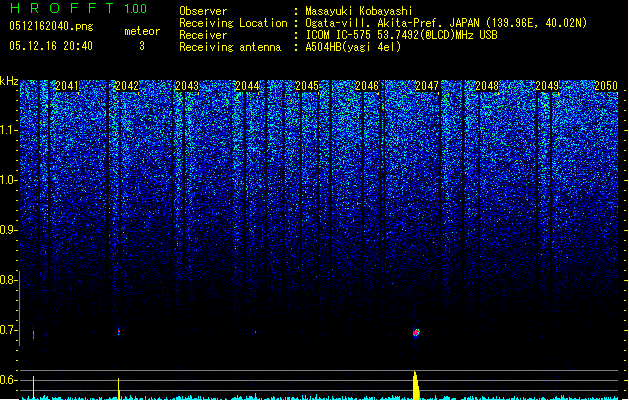Click the 0.8 kHz axis label

point(7,280)
